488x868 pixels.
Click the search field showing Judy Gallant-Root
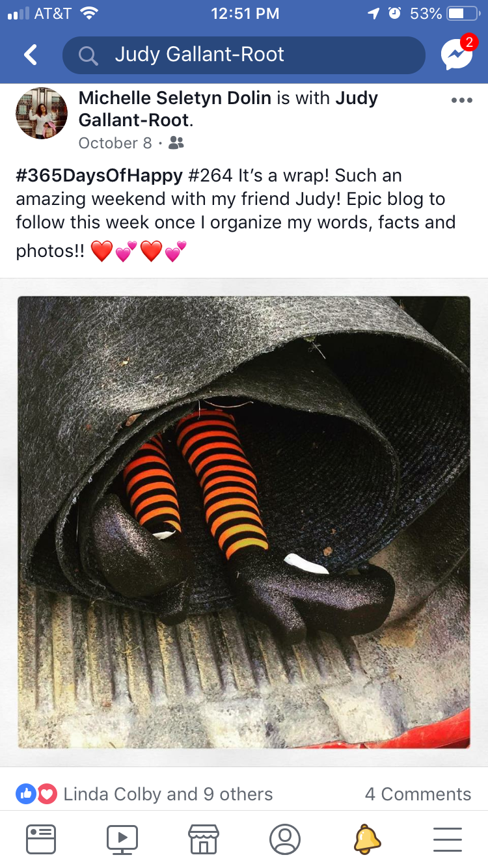click(x=244, y=55)
